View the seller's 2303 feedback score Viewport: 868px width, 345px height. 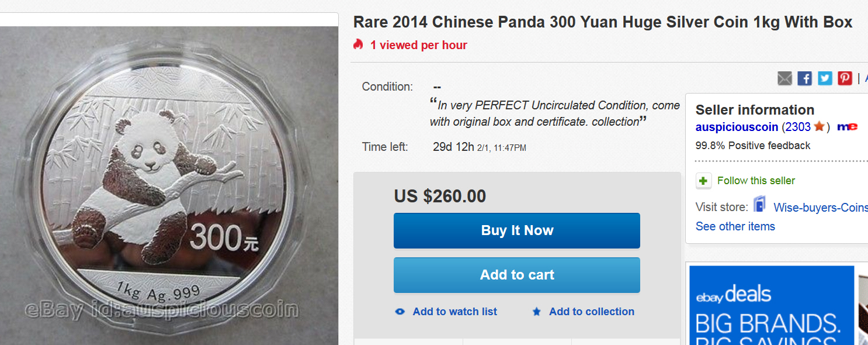(797, 127)
